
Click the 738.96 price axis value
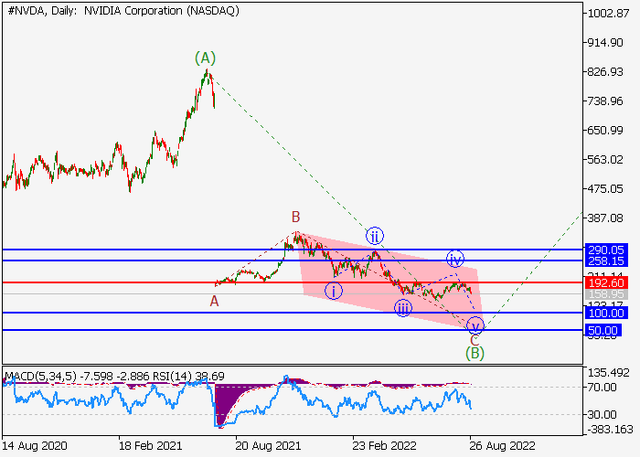coord(605,101)
